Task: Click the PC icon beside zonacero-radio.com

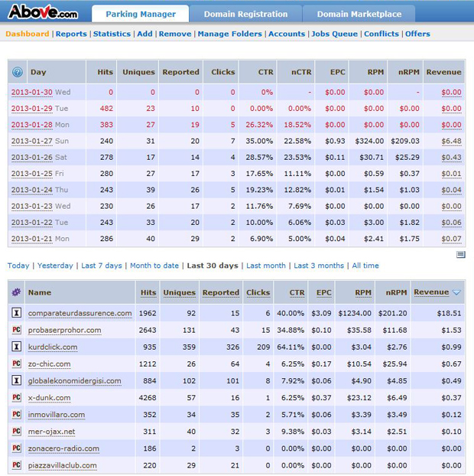Action: 16,448
